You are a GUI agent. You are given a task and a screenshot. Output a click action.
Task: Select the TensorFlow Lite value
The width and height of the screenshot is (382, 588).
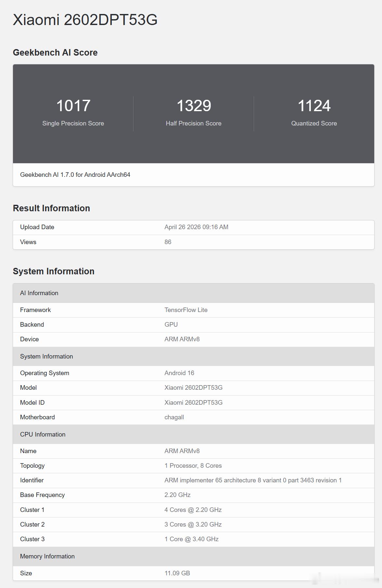pyautogui.click(x=186, y=310)
